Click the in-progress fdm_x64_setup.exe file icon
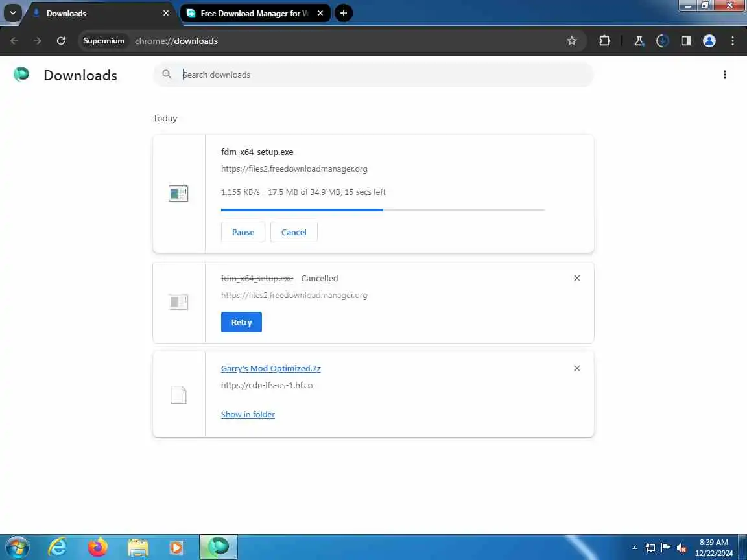Viewport: 747px width, 560px height. point(179,193)
